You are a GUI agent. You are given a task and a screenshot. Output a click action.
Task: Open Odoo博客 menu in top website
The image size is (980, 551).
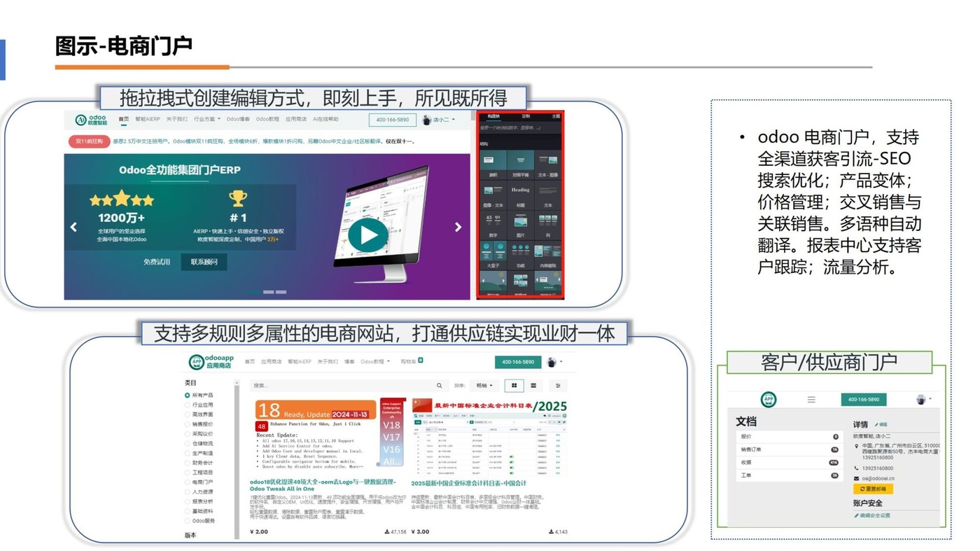[238, 119]
